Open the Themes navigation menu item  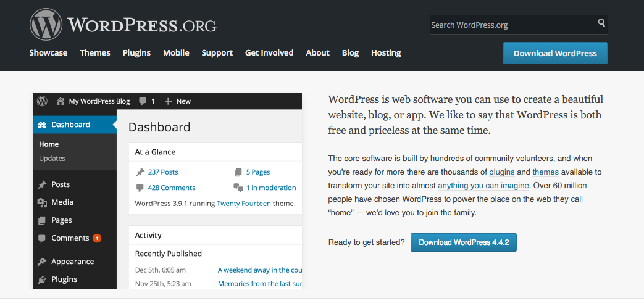tap(95, 53)
